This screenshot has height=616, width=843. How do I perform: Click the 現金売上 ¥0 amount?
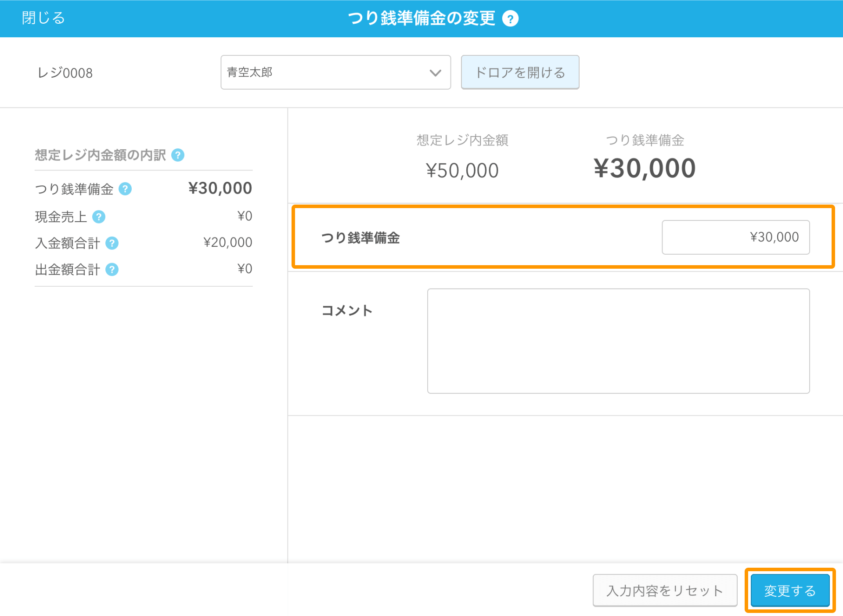point(245,216)
